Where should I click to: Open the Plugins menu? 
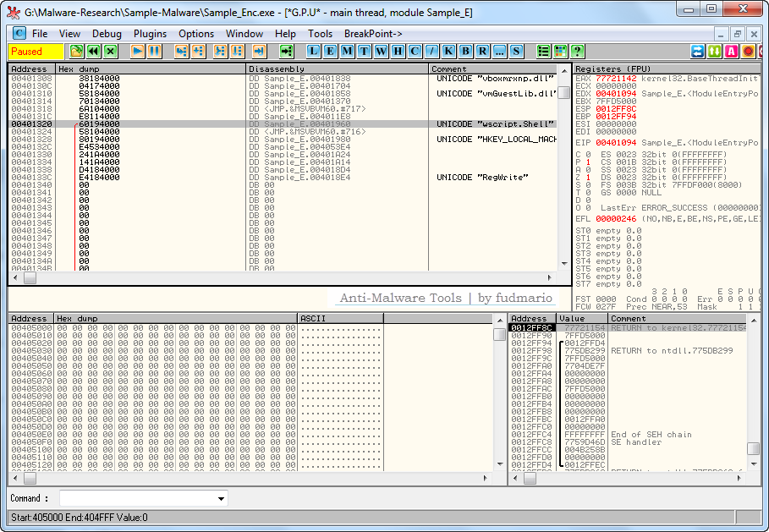[x=150, y=34]
